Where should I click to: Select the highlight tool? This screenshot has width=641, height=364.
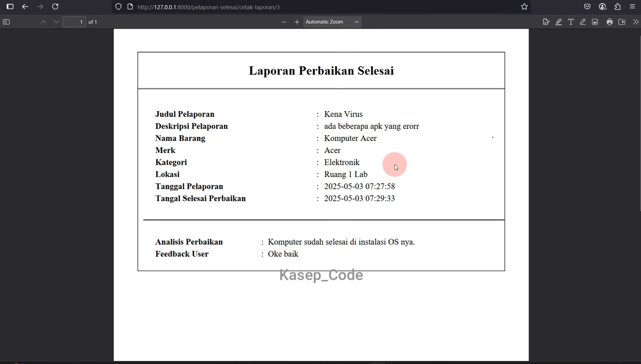558,22
